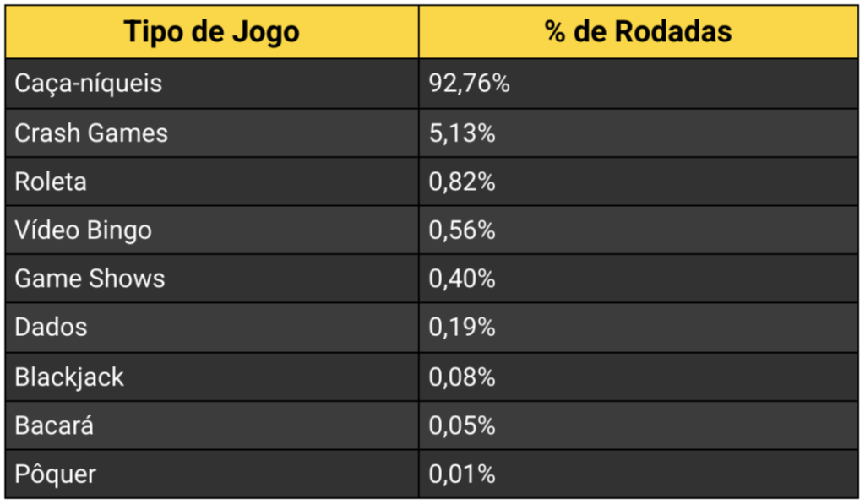The width and height of the screenshot is (865, 504).
Task: Select the Roleta game type cell
Action: 51,182
